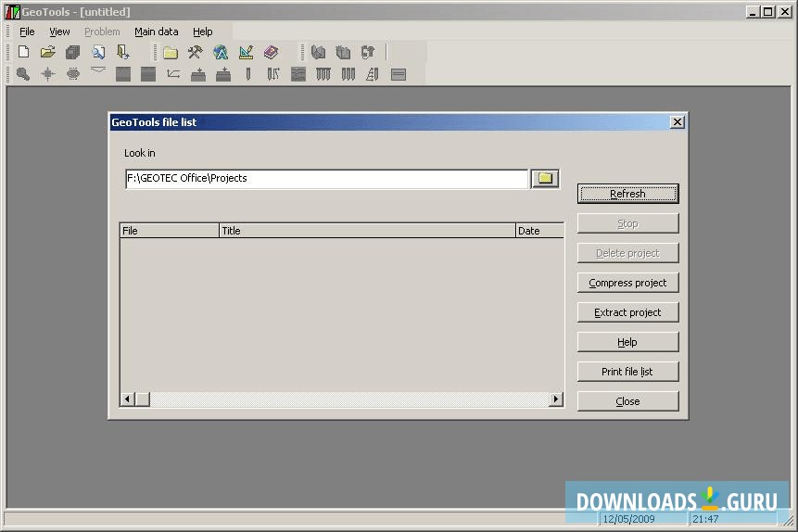
Task: Browse folders with yellow button beside path
Action: click(x=545, y=179)
